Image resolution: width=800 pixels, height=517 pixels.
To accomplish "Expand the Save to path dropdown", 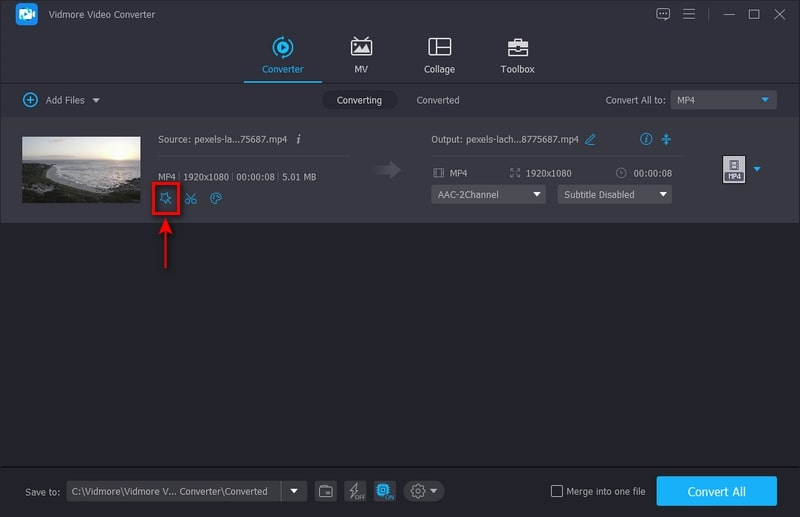I will coord(294,491).
